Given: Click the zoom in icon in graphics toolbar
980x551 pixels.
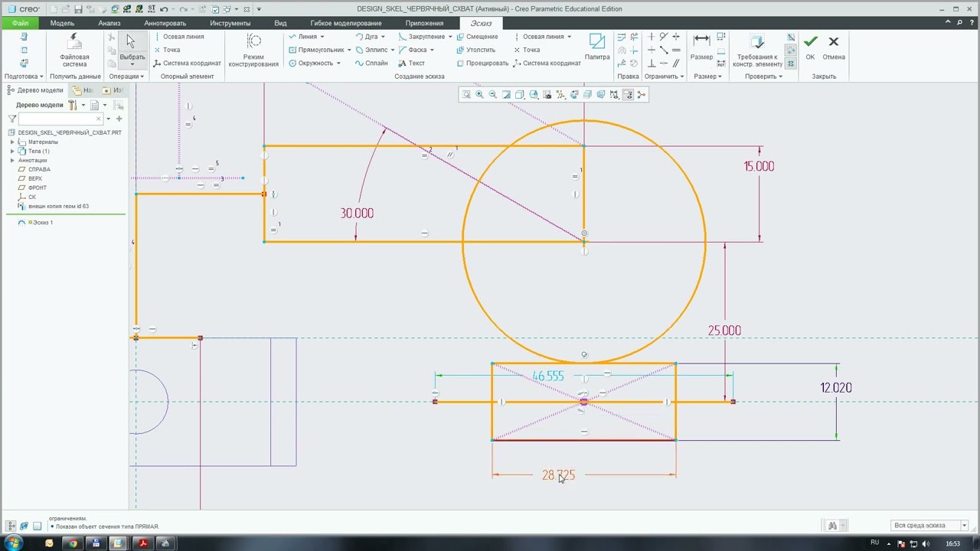Looking at the screenshot, I should click(x=479, y=95).
